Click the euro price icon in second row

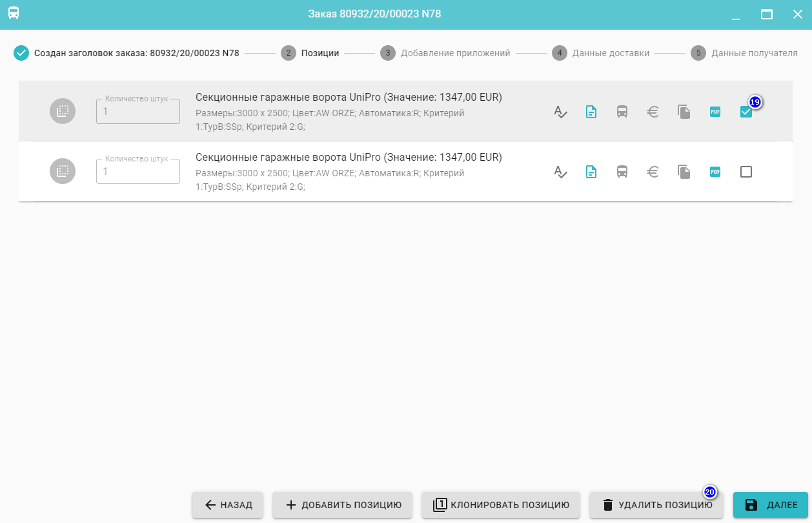pyautogui.click(x=653, y=172)
